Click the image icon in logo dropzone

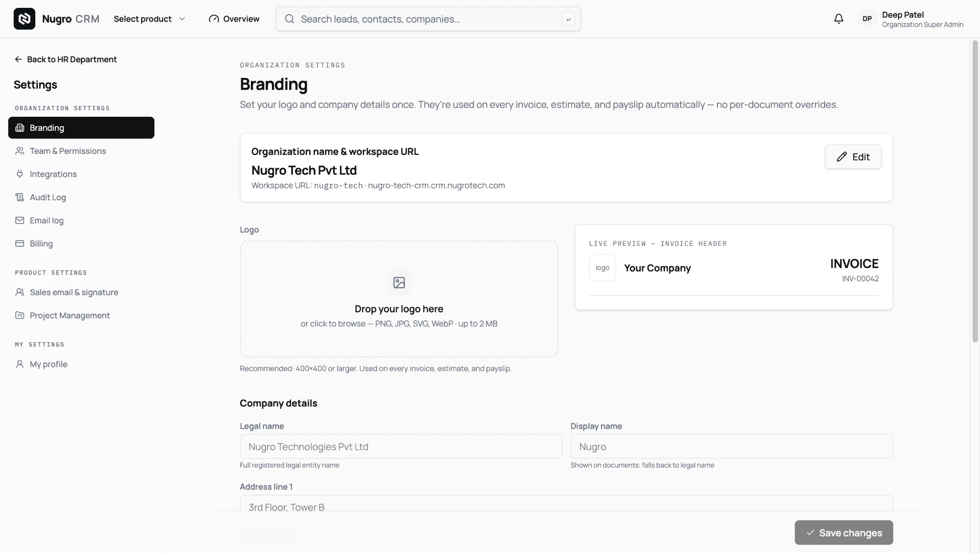(x=399, y=283)
